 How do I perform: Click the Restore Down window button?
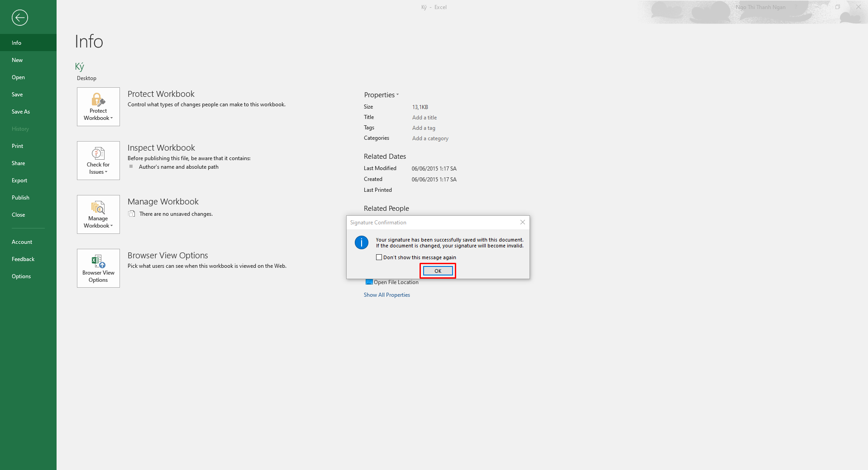[x=838, y=7]
